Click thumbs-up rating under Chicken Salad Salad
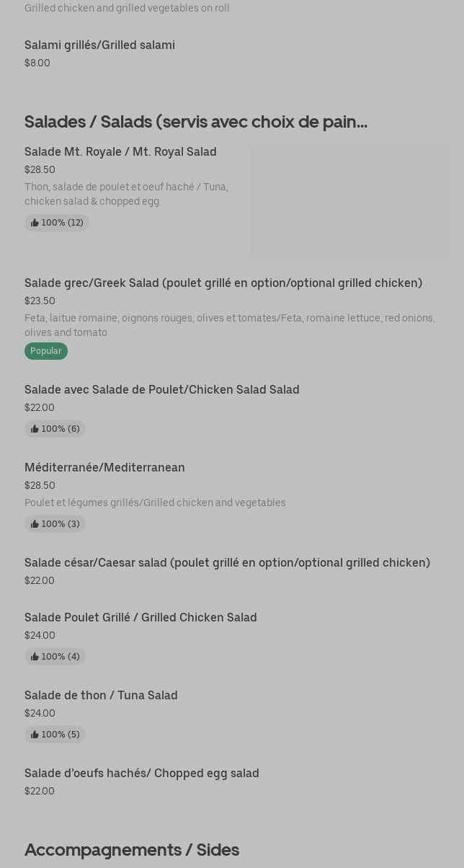This screenshot has height=868, width=464. pyautogui.click(x=55, y=429)
